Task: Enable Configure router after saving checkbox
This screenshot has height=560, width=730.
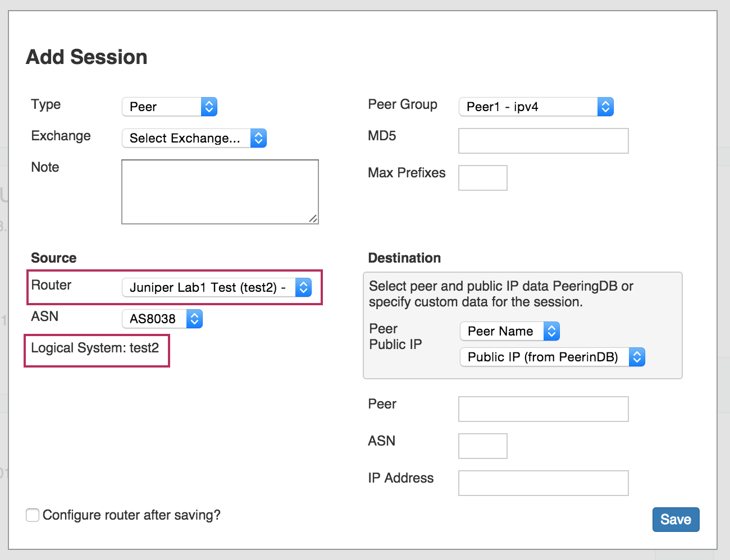Action: (x=33, y=515)
